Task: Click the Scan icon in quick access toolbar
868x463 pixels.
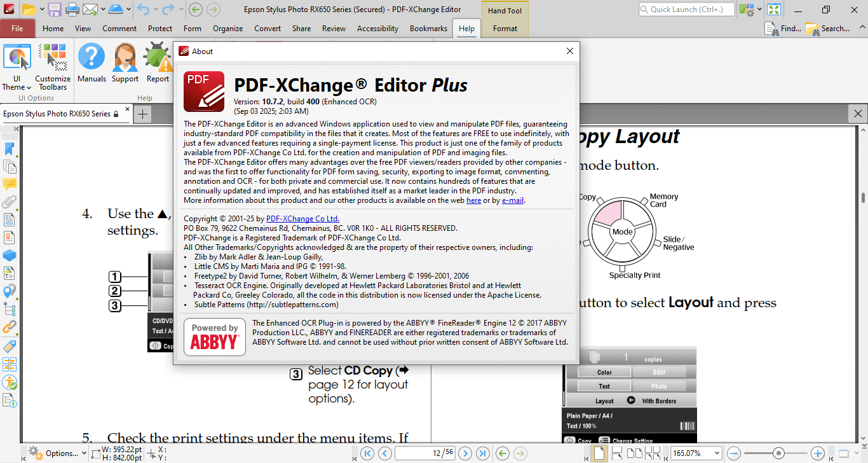Action: 116,10
